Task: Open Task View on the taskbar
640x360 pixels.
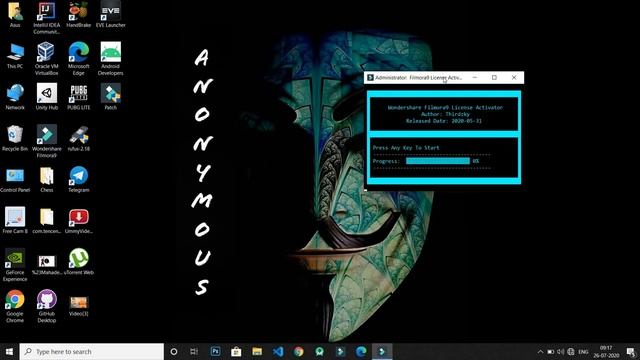Action: [x=194, y=351]
